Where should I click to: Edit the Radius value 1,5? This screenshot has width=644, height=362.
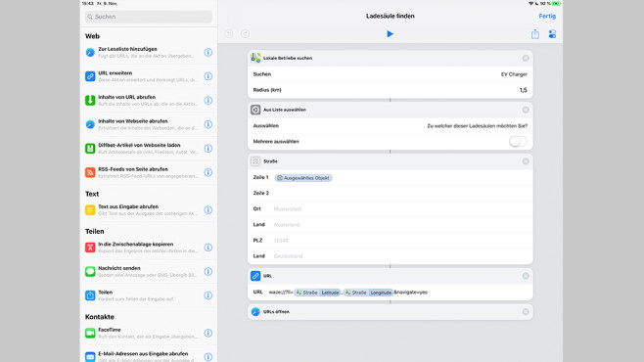[523, 90]
